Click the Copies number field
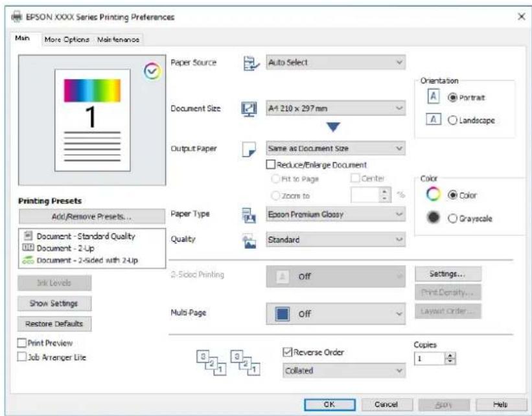 click(x=429, y=358)
